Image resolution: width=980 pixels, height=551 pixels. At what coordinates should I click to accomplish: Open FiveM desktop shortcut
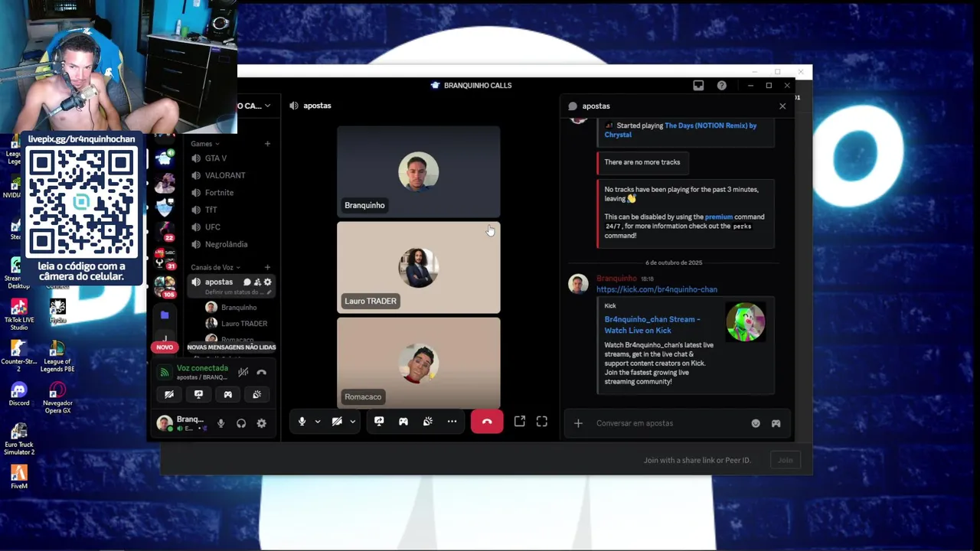[x=19, y=478]
